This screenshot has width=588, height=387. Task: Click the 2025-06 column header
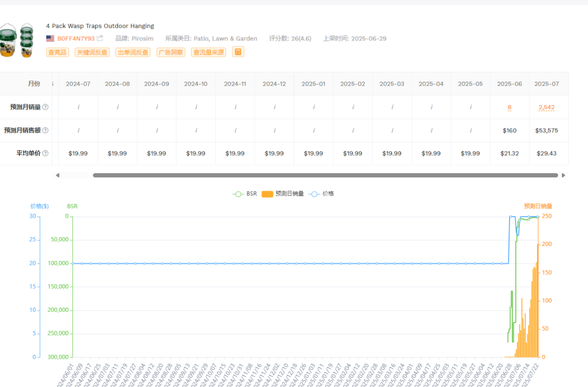coord(509,84)
